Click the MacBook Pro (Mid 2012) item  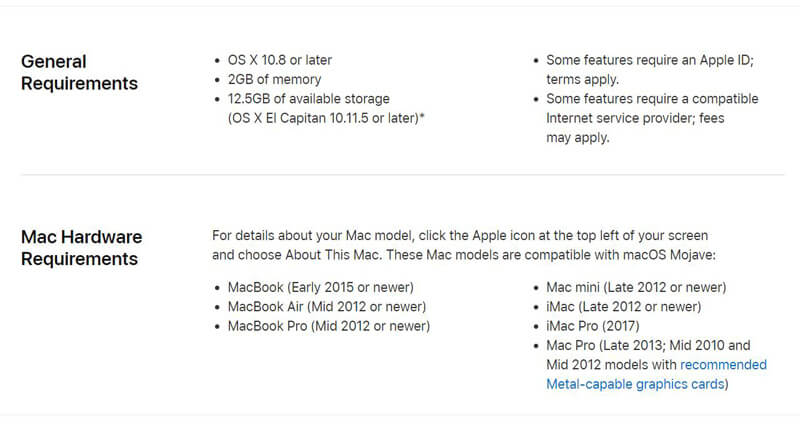tap(329, 326)
